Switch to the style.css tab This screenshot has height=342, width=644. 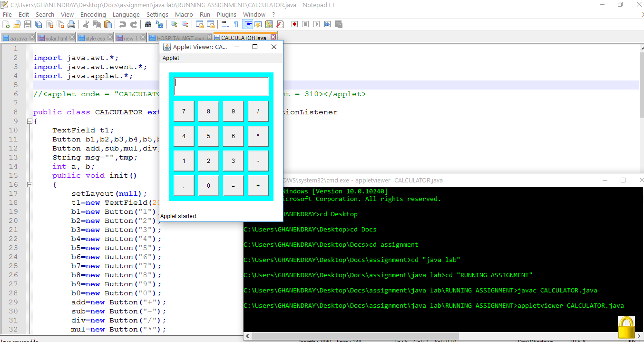coord(95,38)
